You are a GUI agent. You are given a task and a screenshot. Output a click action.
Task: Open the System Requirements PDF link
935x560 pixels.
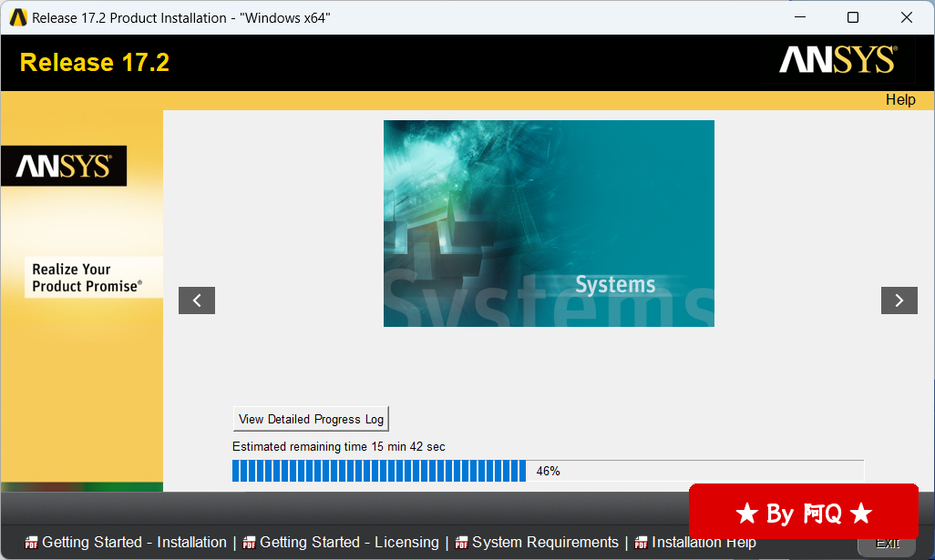pyautogui.click(x=545, y=542)
